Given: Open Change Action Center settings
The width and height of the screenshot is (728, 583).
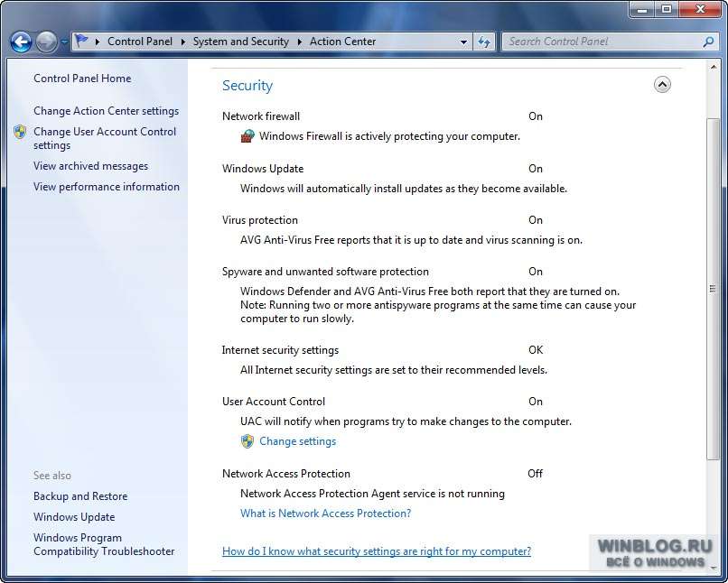Looking at the screenshot, I should 106,111.
